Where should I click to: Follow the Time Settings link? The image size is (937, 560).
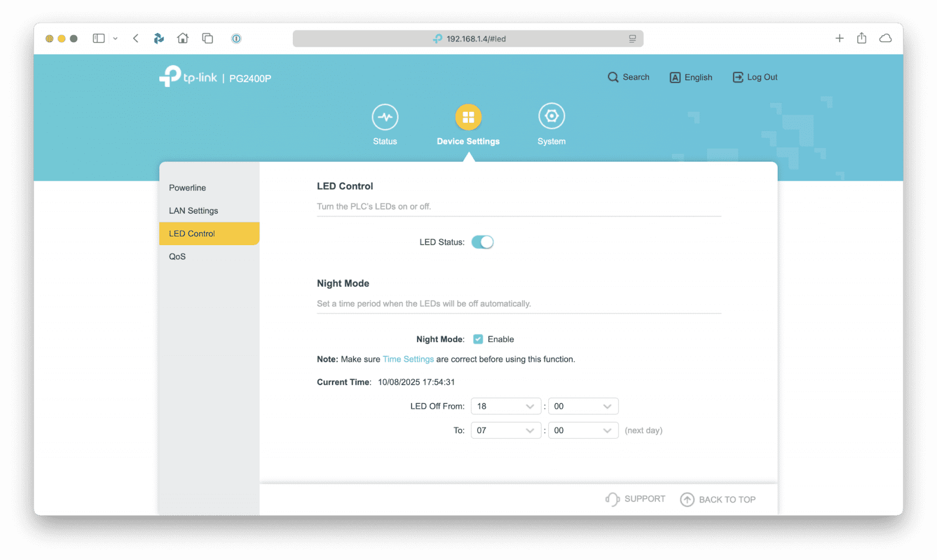click(x=408, y=359)
